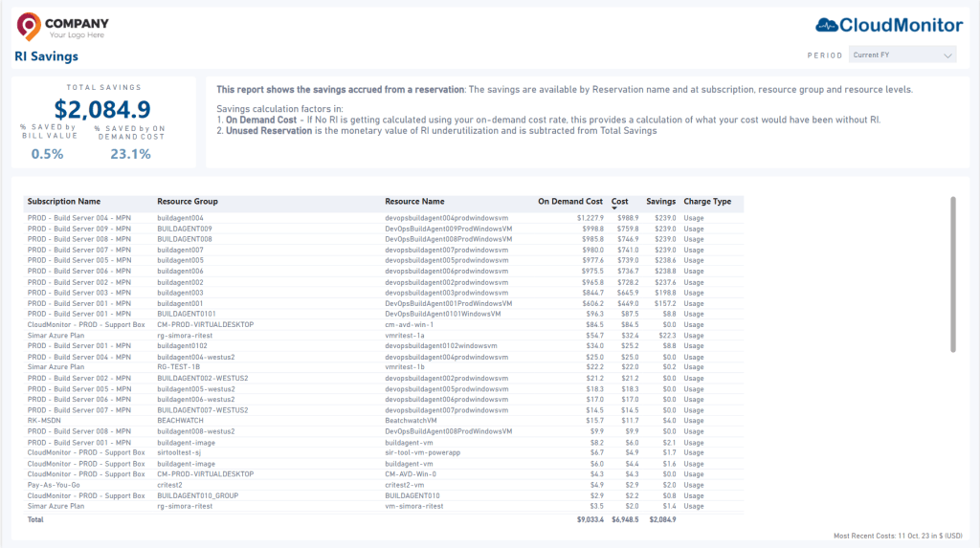
Task: Click resource name cm-avd-win-1
Action: click(x=410, y=325)
